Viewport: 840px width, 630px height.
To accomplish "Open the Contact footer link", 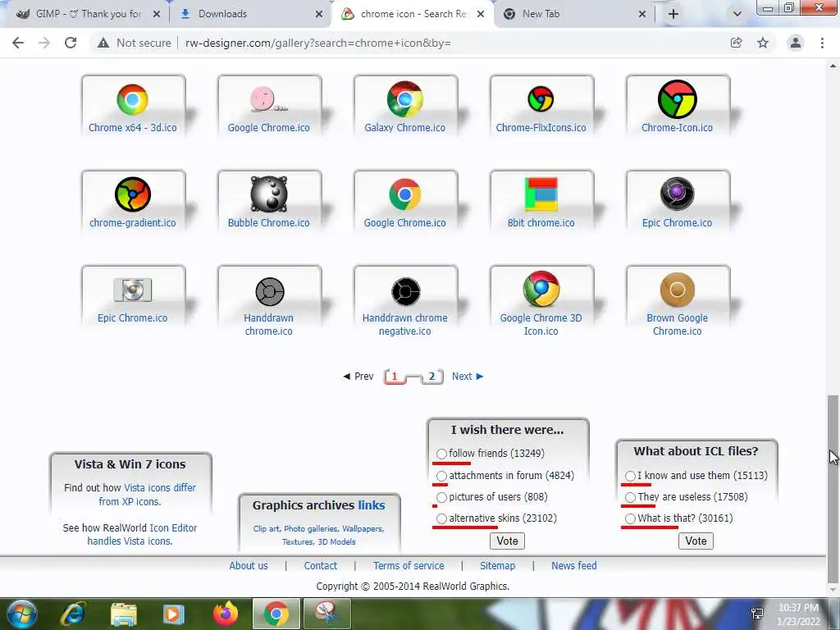I will 321,566.
